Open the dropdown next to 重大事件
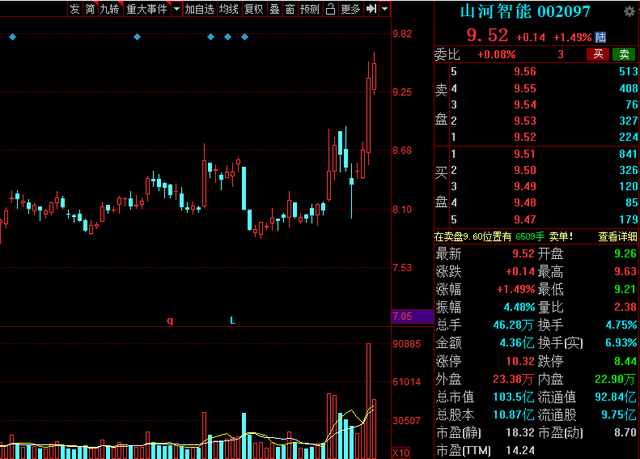This screenshot has height=459, width=640. point(177,9)
